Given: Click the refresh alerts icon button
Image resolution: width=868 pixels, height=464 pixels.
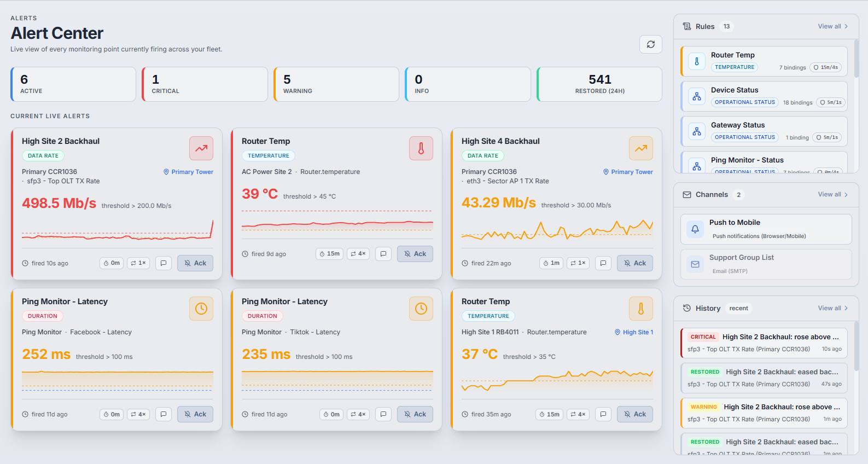Looking at the screenshot, I should click(x=651, y=44).
